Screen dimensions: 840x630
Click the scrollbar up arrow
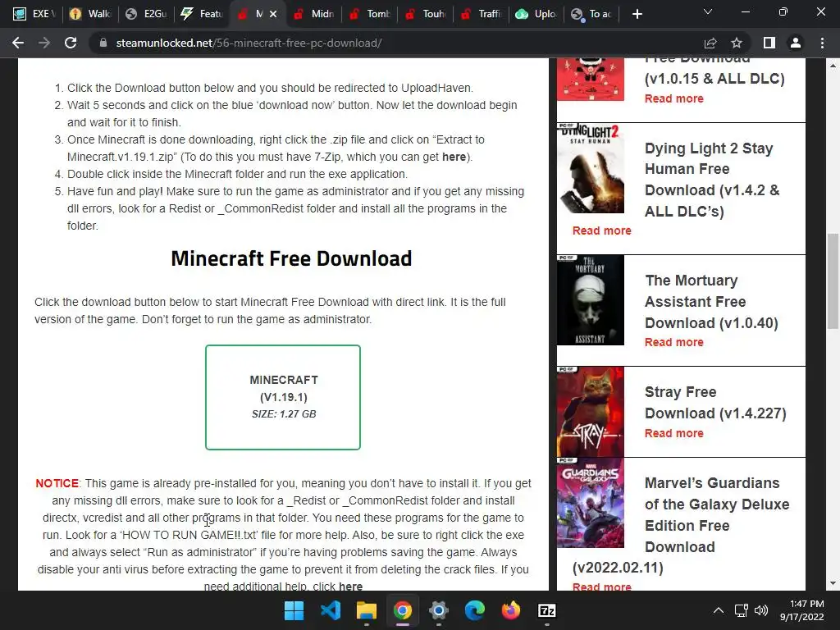coord(833,66)
